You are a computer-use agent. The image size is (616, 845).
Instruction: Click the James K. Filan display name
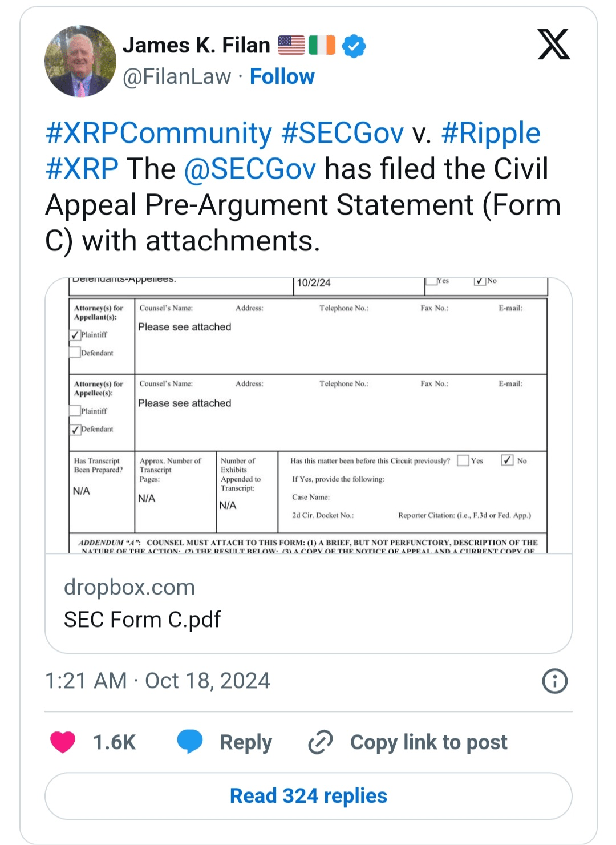pyautogui.click(x=196, y=45)
